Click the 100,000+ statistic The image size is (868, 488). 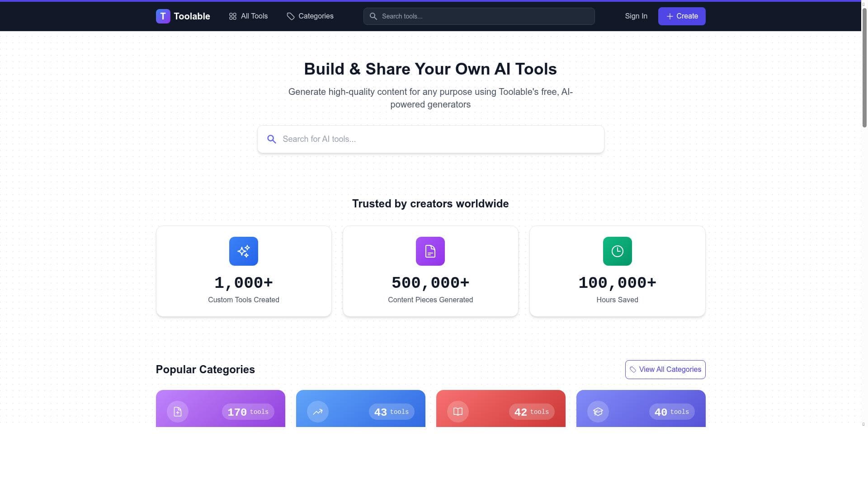tap(618, 283)
